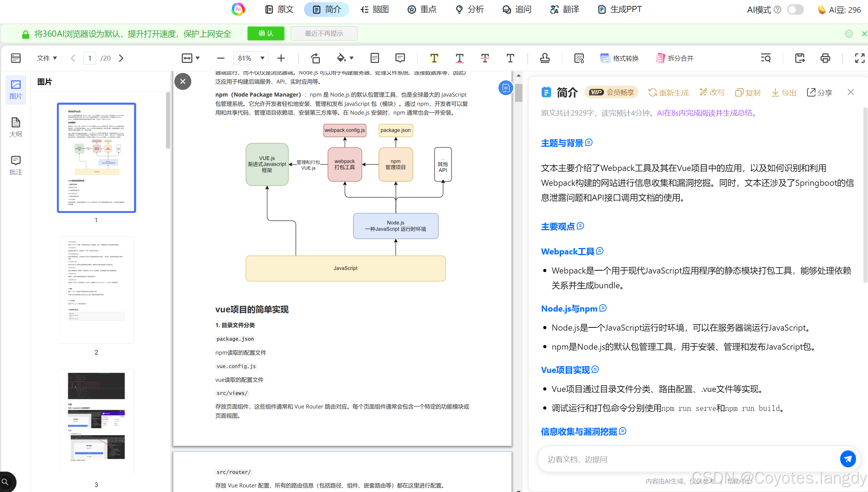Click the green 确认 button
Viewport: 868px width, 492px height.
[266, 33]
